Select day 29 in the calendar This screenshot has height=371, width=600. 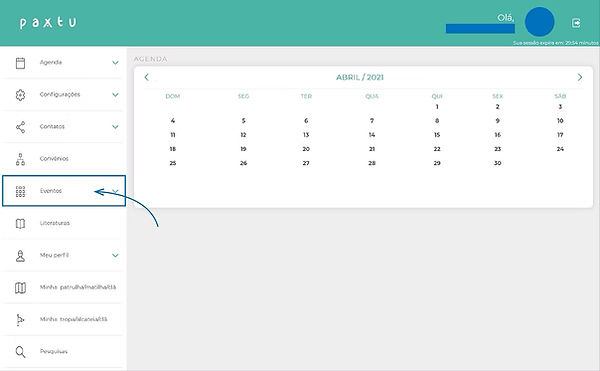coord(437,163)
